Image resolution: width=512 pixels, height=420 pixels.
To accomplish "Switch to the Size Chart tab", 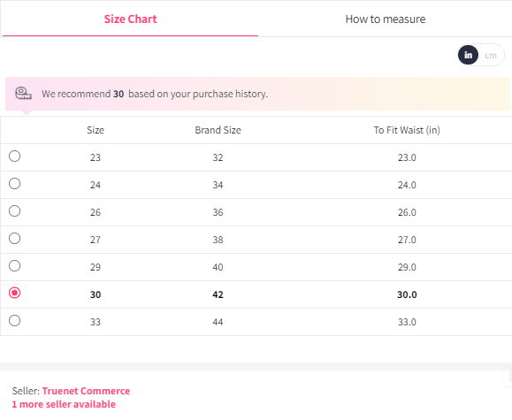I will [x=130, y=19].
